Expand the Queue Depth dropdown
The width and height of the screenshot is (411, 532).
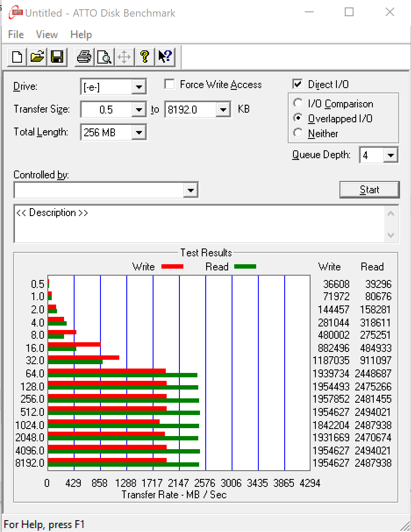coord(390,155)
